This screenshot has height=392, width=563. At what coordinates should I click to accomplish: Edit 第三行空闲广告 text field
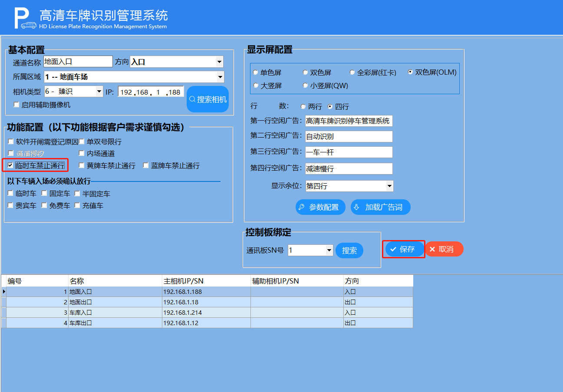(x=349, y=152)
